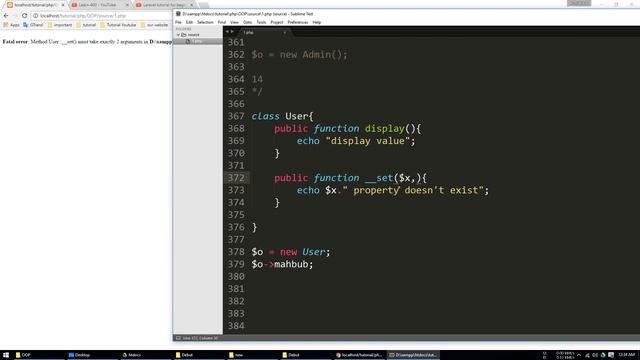Go back in the Chrome browser
Viewport: 640px width, 360px height.
tap(6, 16)
